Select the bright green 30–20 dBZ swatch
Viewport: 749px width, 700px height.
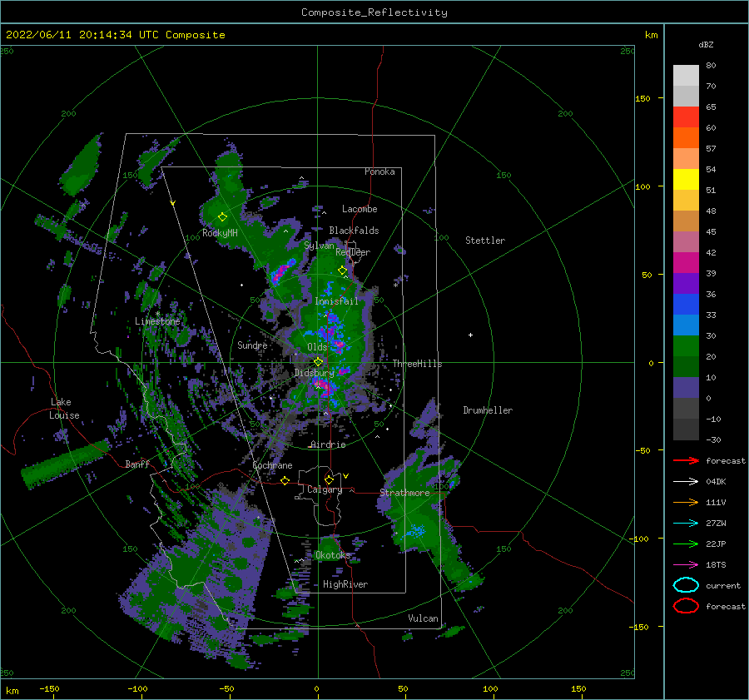pyautogui.click(x=686, y=345)
